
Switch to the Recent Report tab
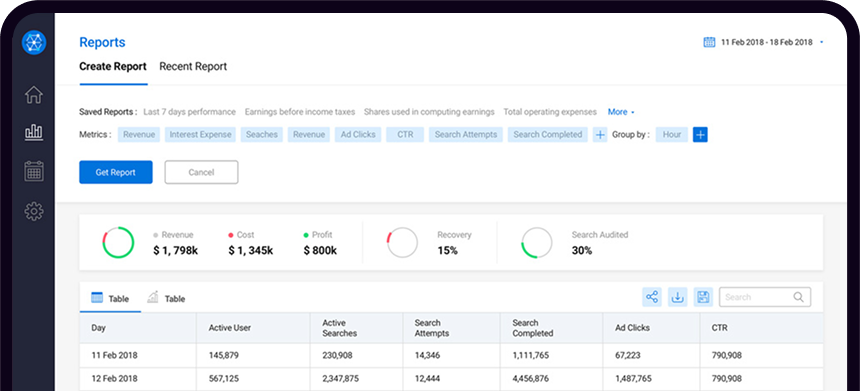point(193,66)
